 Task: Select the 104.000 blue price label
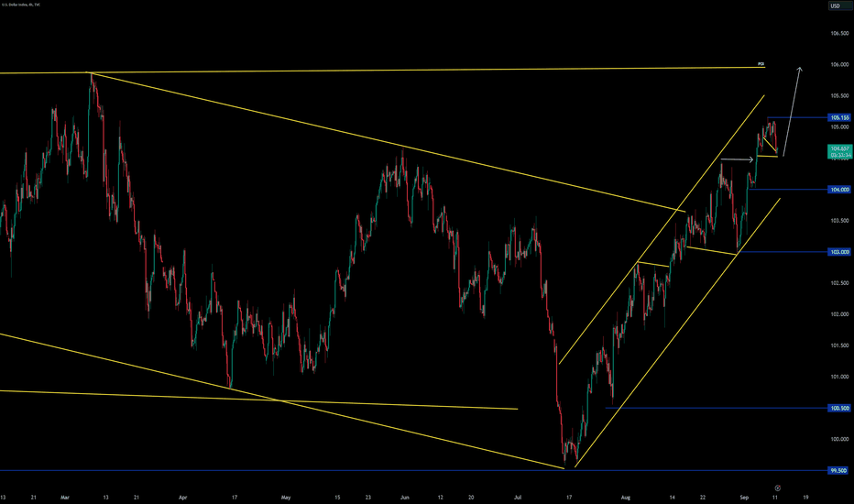pyautogui.click(x=839, y=190)
